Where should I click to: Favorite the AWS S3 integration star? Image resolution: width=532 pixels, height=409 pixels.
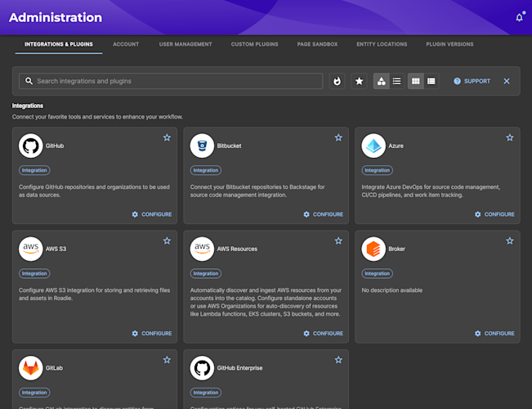[167, 240]
